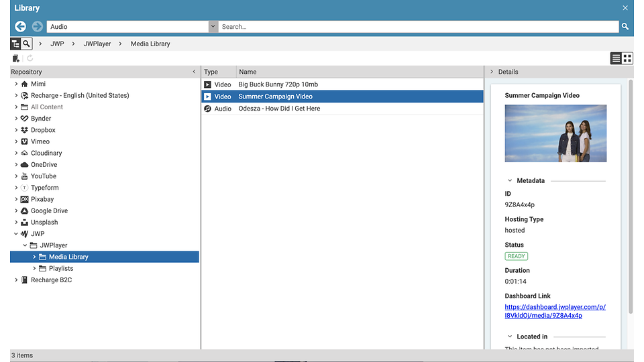Select Vimeo in the repository tree

pos(40,141)
